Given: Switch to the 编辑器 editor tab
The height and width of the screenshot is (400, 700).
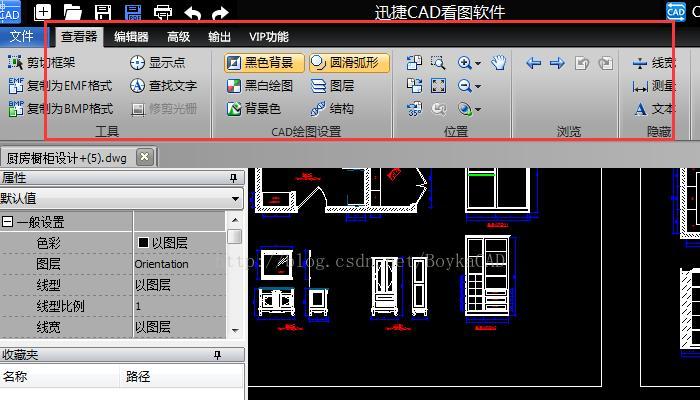Looking at the screenshot, I should click(x=131, y=37).
